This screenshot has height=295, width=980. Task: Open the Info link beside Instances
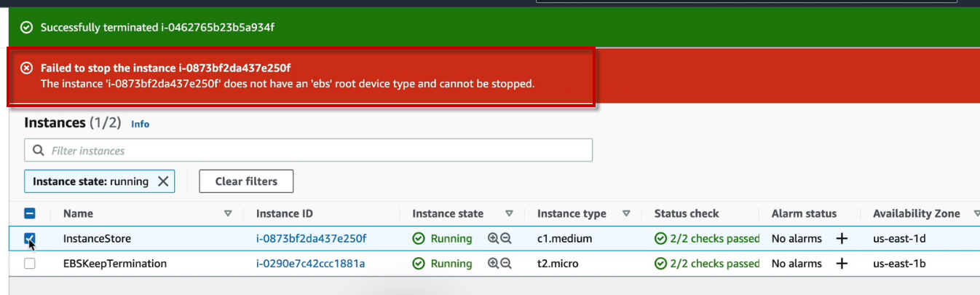pos(140,124)
